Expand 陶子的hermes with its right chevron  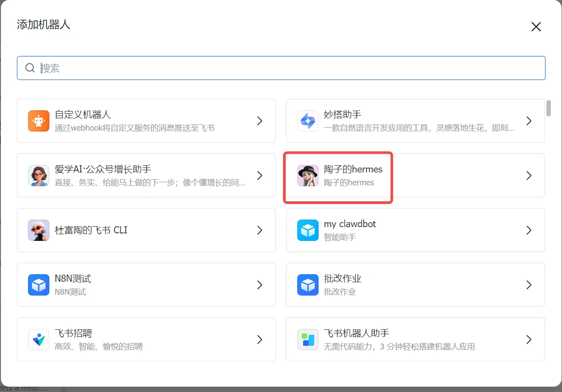529,176
